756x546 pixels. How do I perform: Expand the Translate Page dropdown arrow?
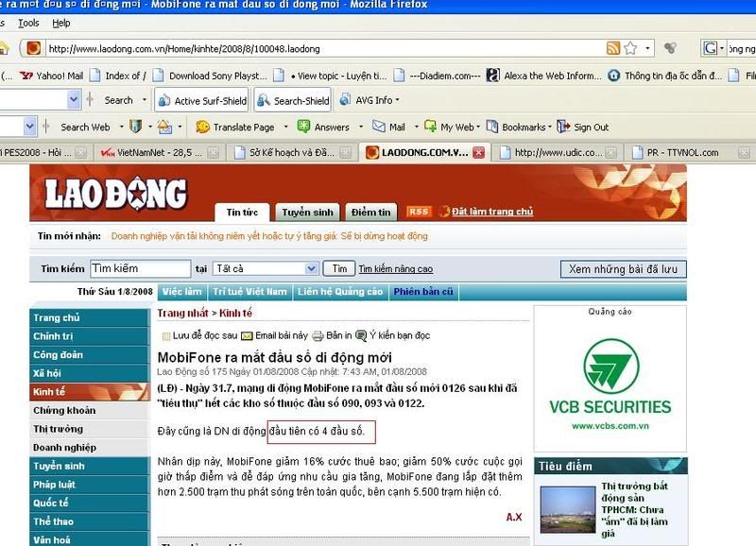pos(286,128)
